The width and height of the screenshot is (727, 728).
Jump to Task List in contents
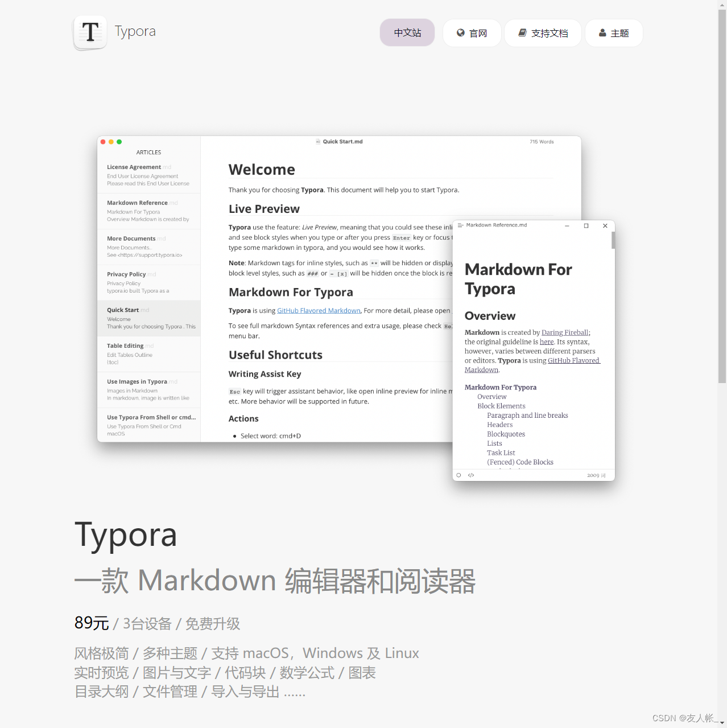point(501,453)
